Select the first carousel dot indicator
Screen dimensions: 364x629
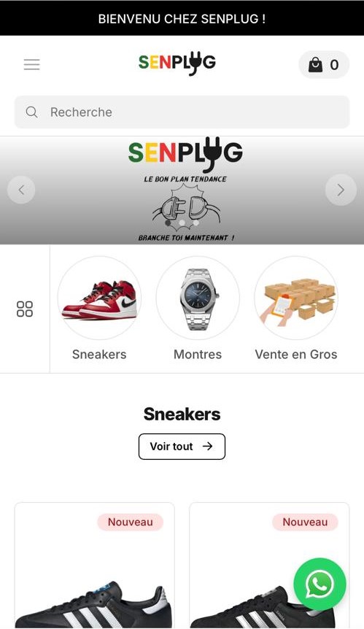(169, 223)
